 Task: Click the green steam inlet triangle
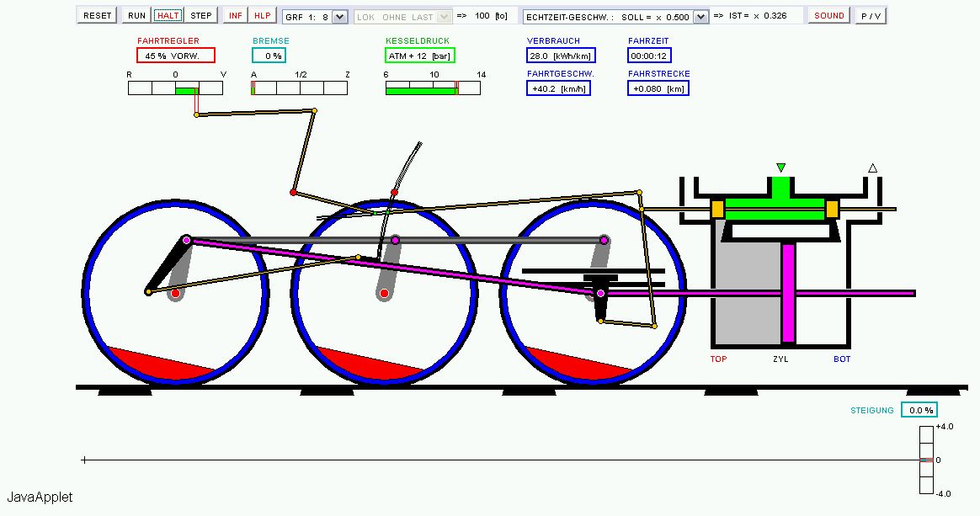tap(780, 168)
